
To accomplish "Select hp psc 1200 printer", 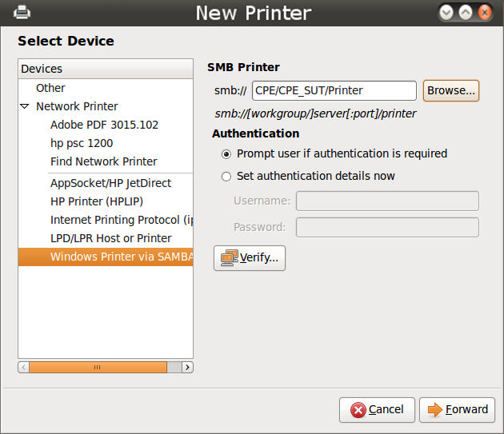I will point(82,143).
